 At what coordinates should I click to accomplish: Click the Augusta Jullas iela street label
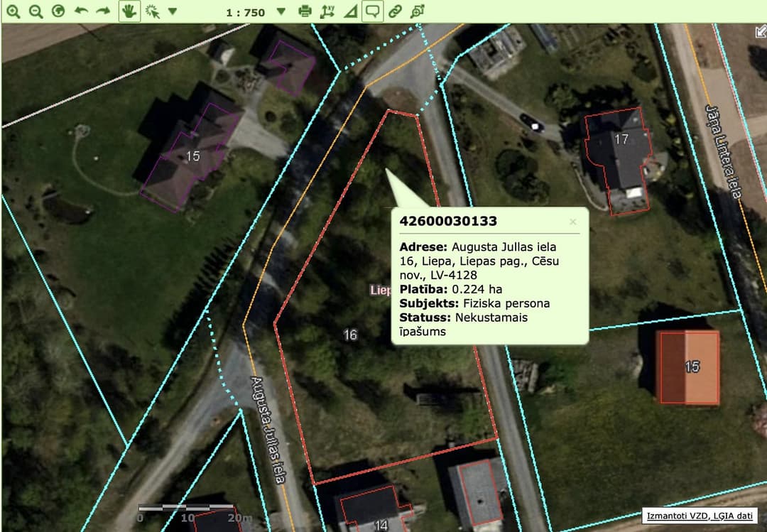(268, 430)
